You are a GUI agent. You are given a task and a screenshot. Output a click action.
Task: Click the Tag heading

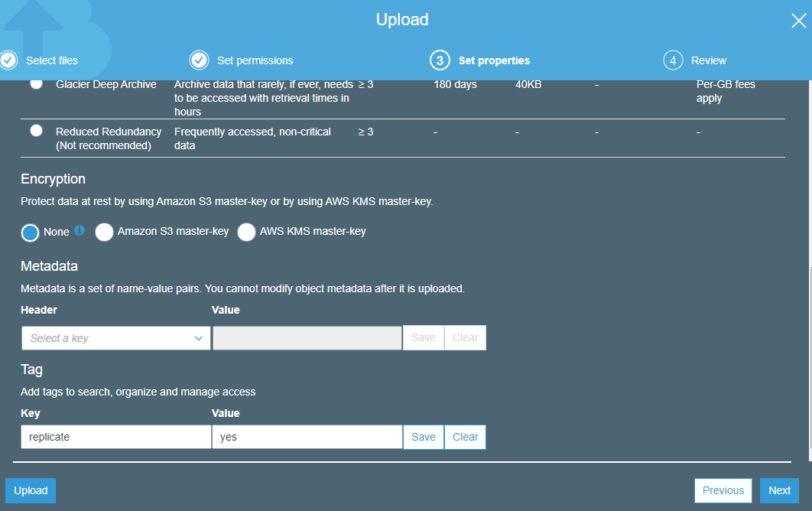point(31,370)
